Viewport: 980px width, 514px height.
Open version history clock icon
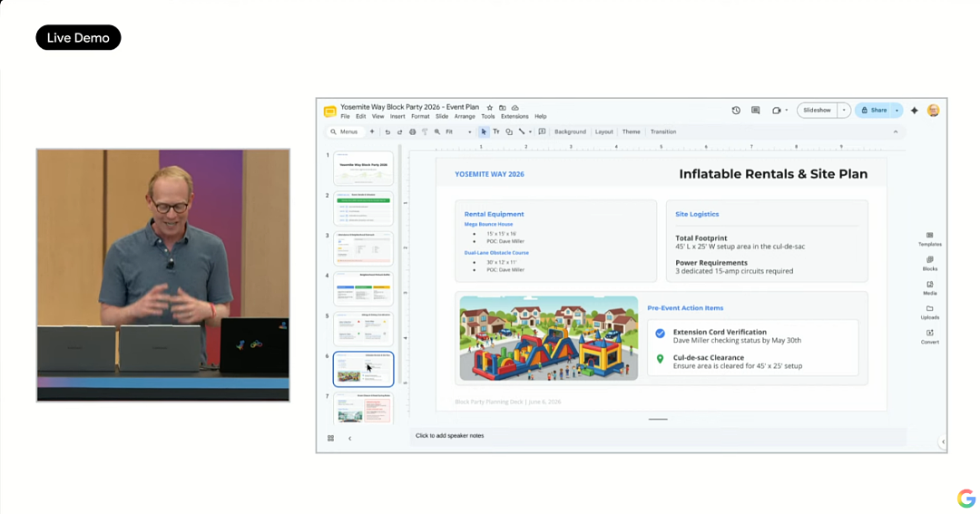point(736,111)
